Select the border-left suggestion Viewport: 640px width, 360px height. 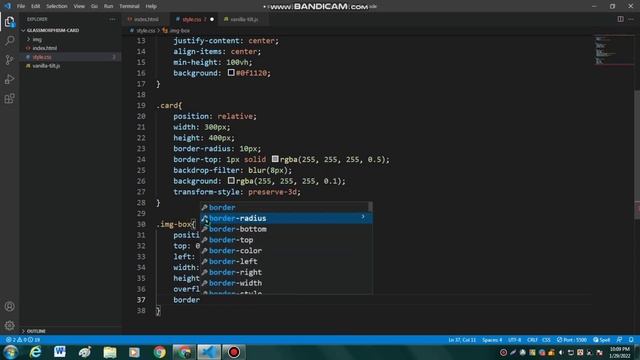[x=286, y=261]
